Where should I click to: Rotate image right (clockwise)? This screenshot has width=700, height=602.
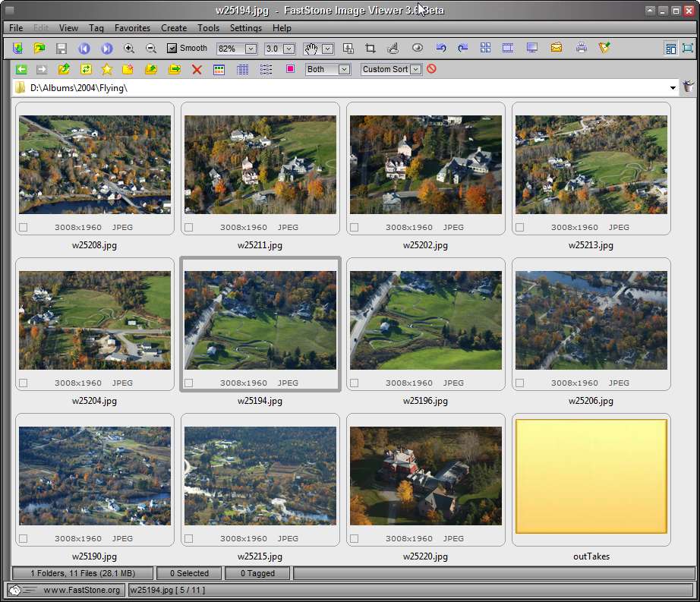(463, 48)
